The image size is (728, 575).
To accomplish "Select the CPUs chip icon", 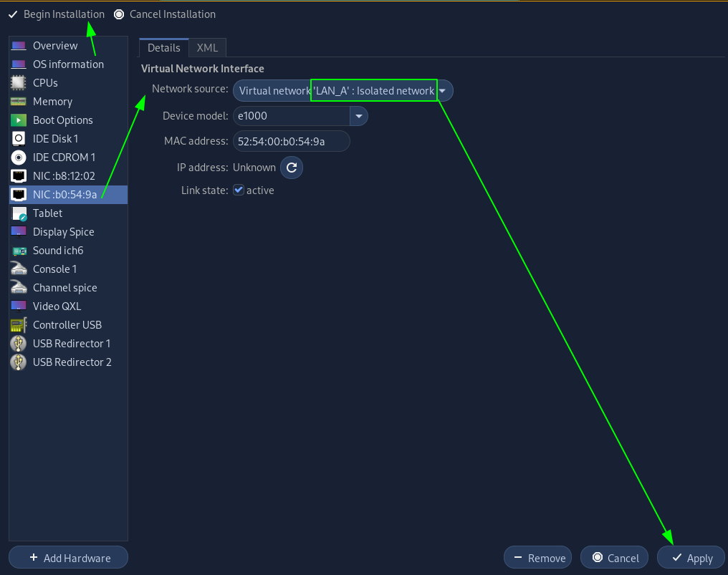I will point(19,83).
